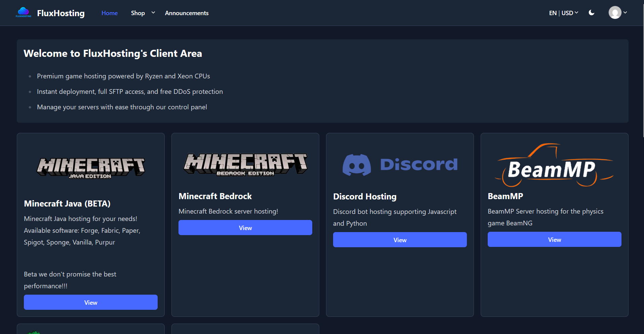Select the 'Minecraft Java (BETA)' card title
Viewport: 644px width, 334px height.
pos(67,203)
